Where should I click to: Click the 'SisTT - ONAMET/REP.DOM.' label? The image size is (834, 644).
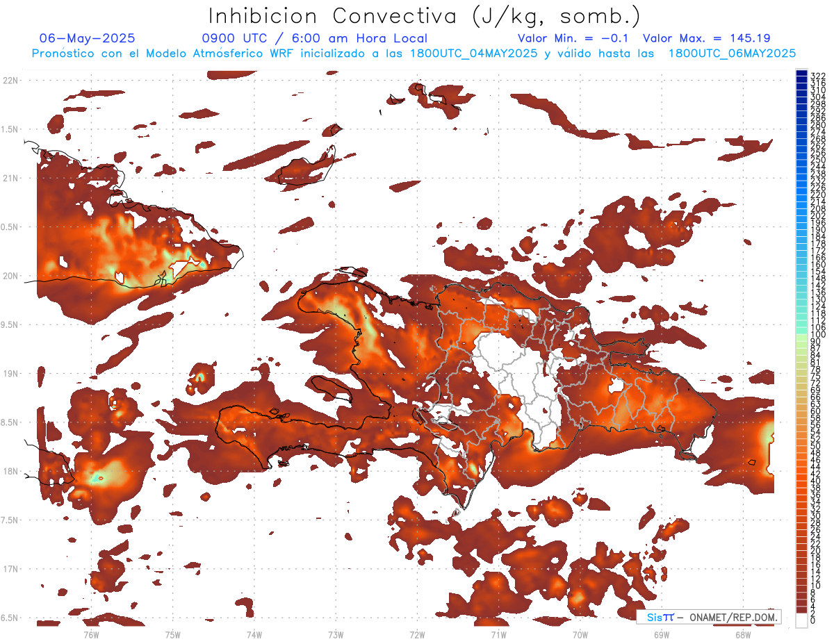point(709,617)
